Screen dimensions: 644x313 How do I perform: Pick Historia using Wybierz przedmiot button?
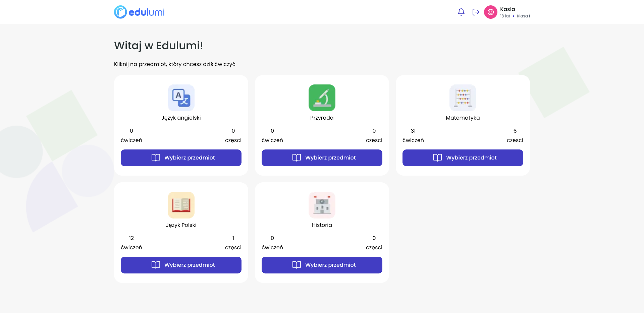click(x=322, y=265)
